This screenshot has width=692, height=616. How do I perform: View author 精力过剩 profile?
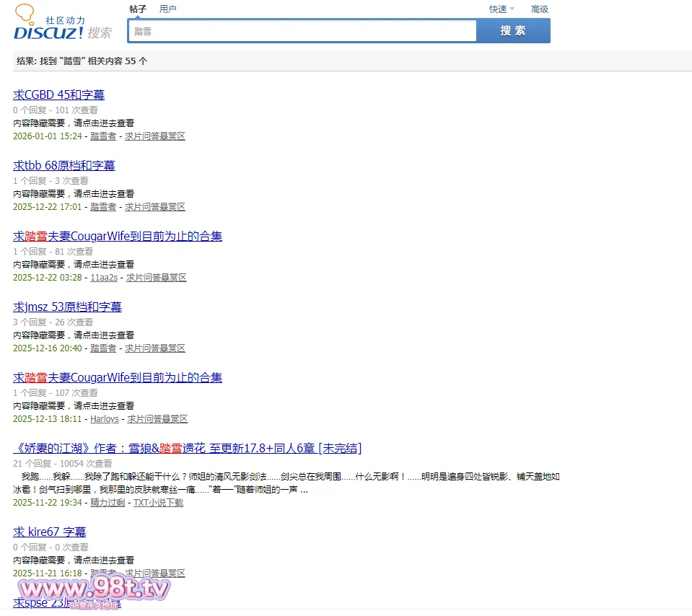click(107, 503)
